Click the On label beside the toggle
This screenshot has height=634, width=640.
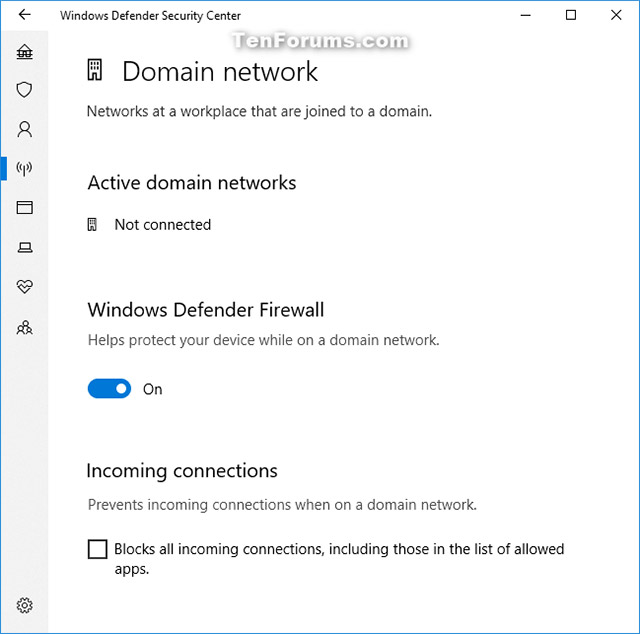coord(152,389)
